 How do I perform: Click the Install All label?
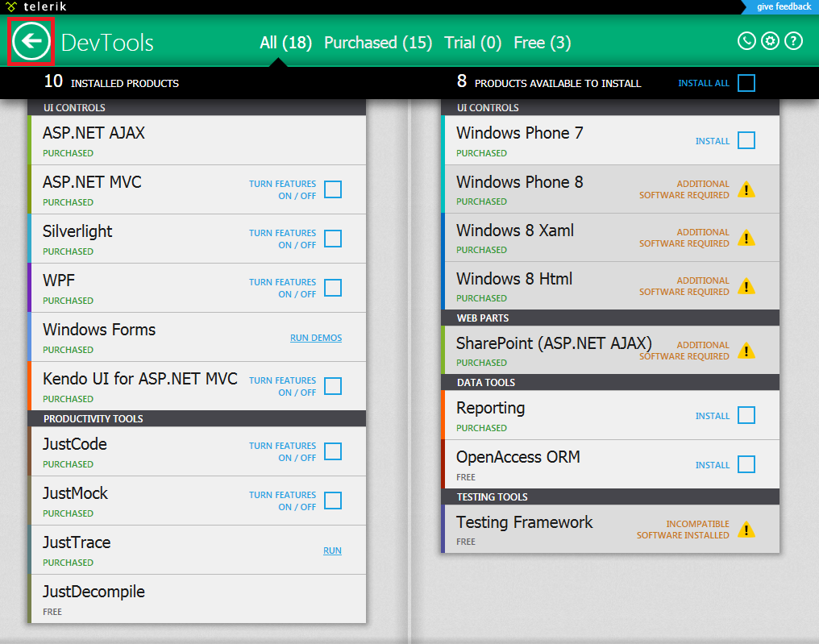point(704,83)
